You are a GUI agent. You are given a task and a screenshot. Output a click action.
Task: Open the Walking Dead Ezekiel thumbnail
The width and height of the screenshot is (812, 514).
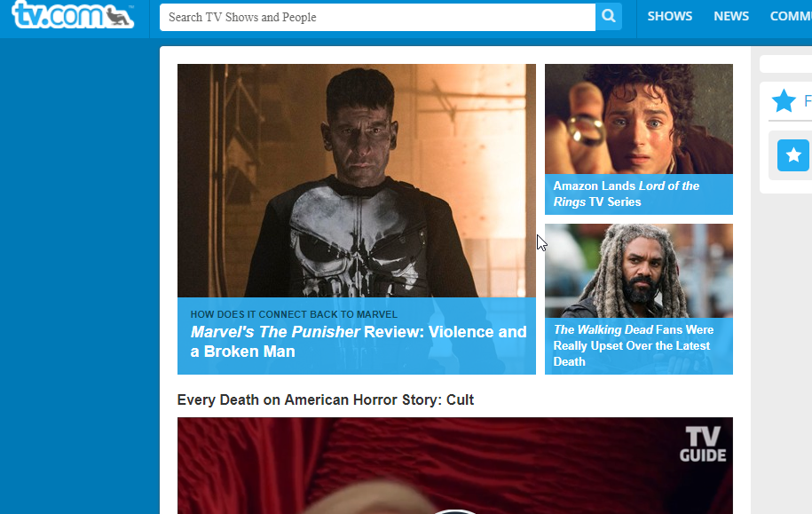pyautogui.click(x=639, y=271)
